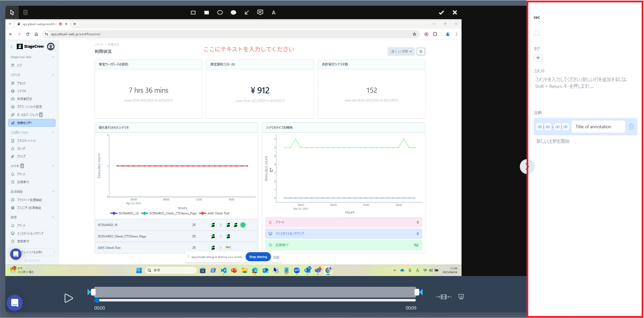Viewport: 644px width, 318px height.
Task: Select the comment callout tool
Action: 260,12
